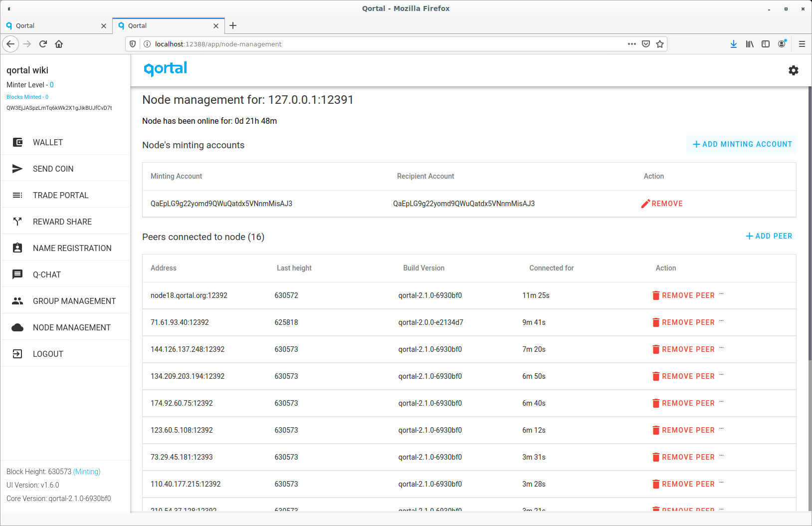Close the active Qortal tab
The image size is (812, 526).
216,26
